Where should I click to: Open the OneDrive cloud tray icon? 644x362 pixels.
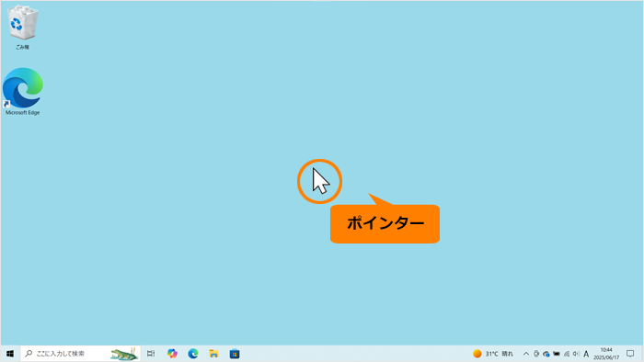point(546,354)
